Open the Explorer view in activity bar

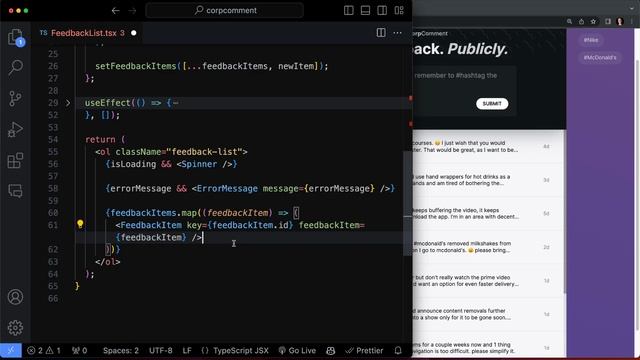16,37
